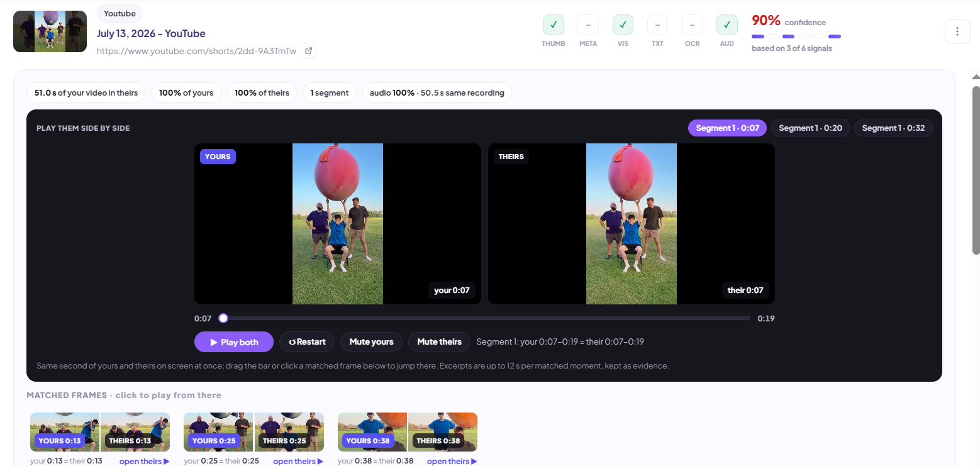The image size is (980, 466).
Task: Mute theirs audio
Action: 440,342
